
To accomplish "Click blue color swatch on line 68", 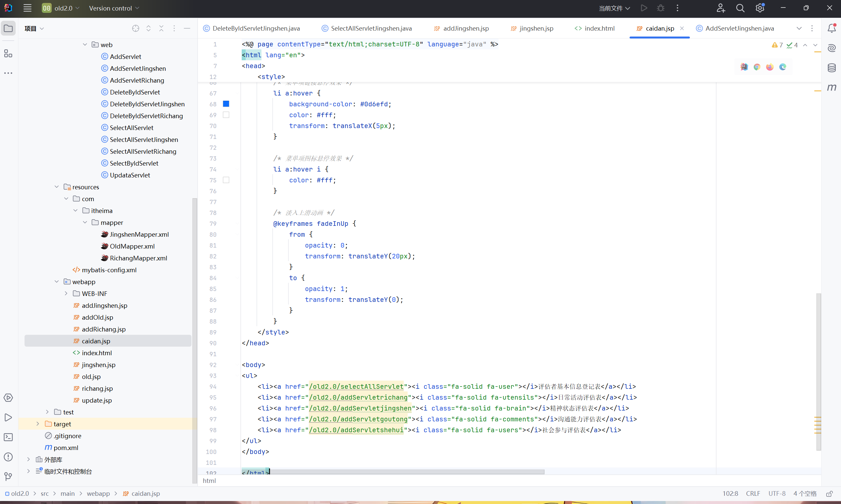I will pos(226,104).
